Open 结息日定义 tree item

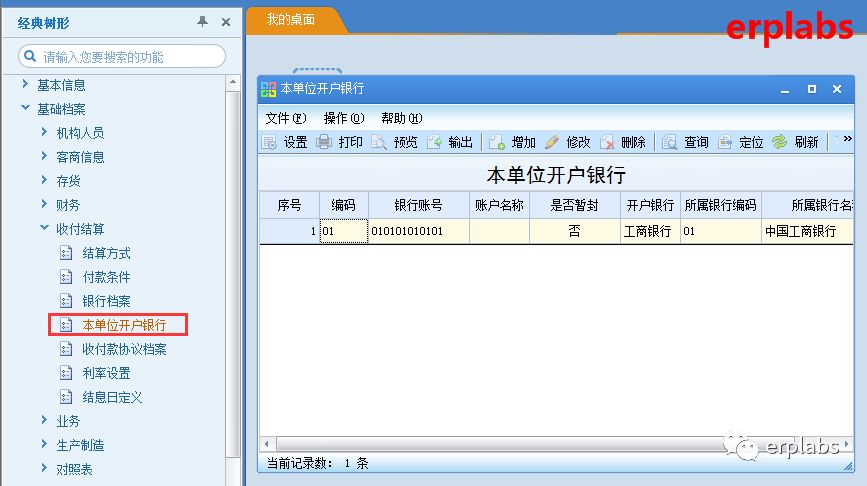click(x=112, y=397)
